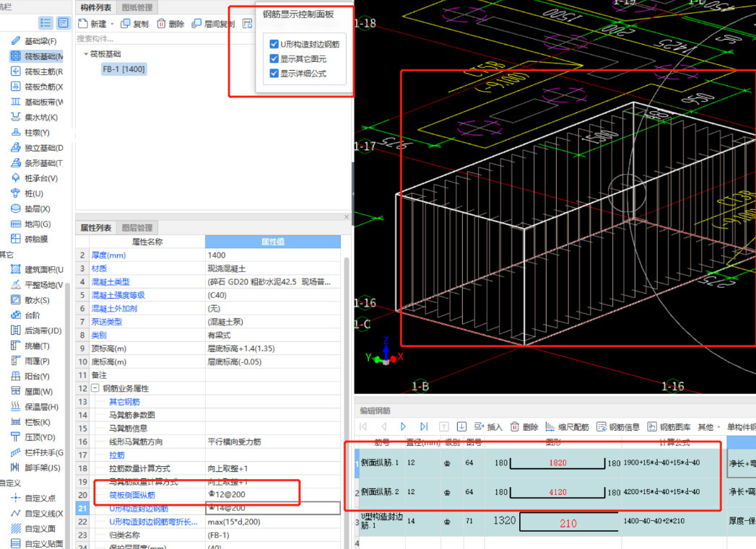Screen dimensions: 756x549
Task: Click 插入 in rebar editor toolbar
Action: point(488,427)
